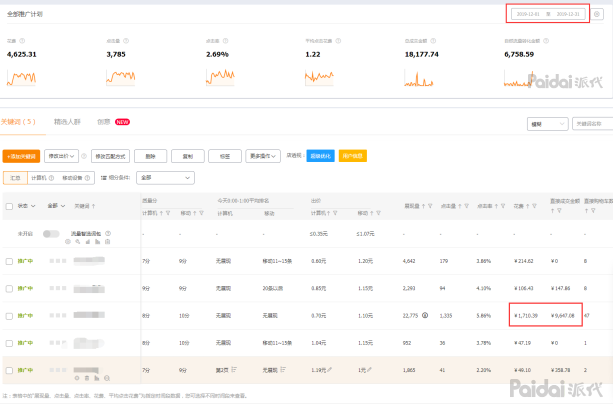Image resolution: width=614 pixels, height=404 pixels.
Task: Click the help icon beside 点击率 metric
Action: 226,41
